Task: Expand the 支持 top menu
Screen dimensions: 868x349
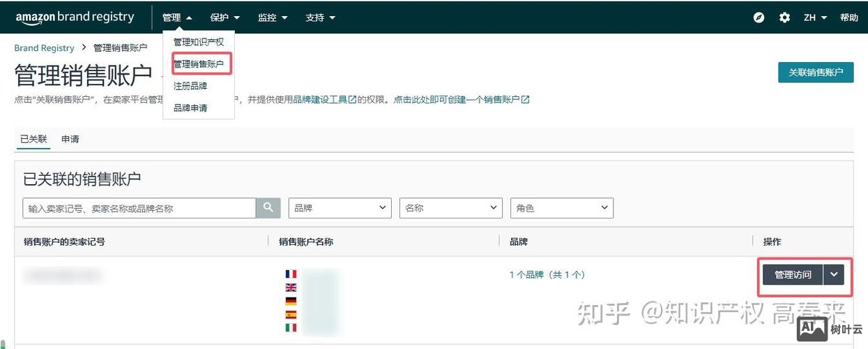Action: pos(320,17)
